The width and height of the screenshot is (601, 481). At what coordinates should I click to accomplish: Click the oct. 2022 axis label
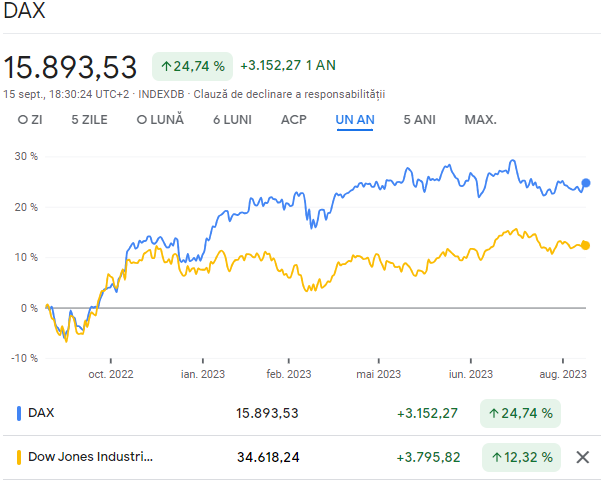click(x=111, y=374)
